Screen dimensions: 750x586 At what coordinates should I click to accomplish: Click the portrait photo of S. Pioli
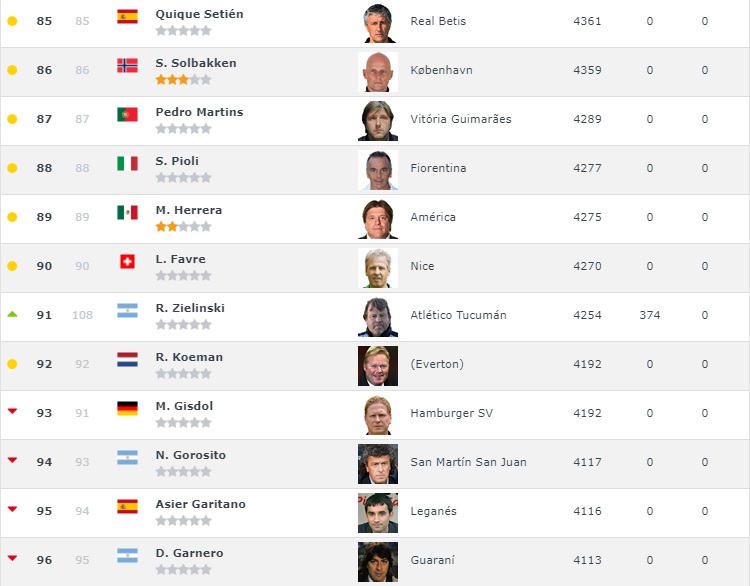[x=378, y=170]
